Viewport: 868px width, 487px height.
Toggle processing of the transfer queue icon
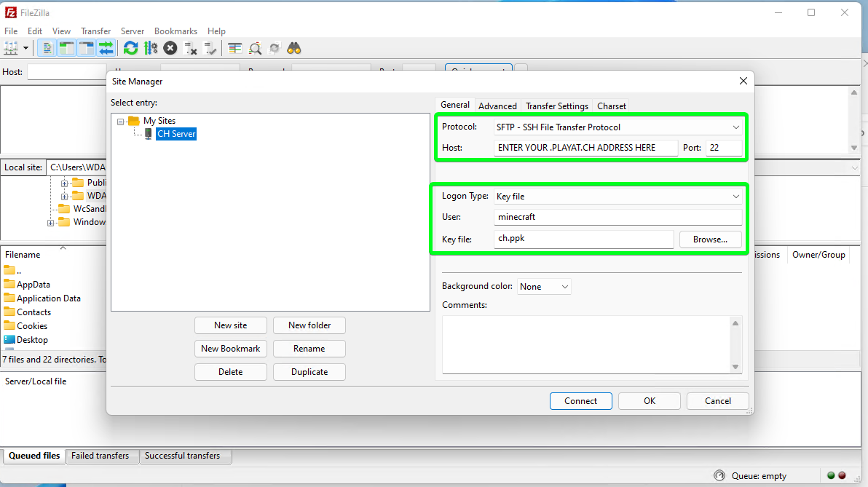[151, 49]
